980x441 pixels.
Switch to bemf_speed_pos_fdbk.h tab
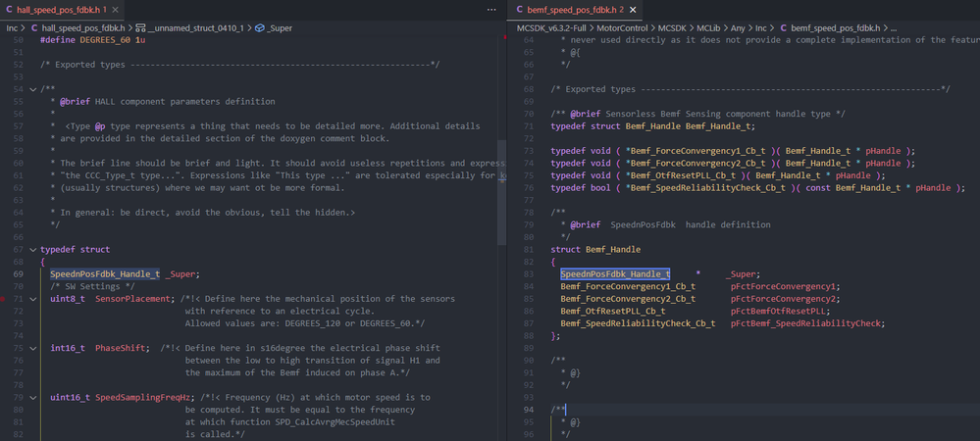573,9
